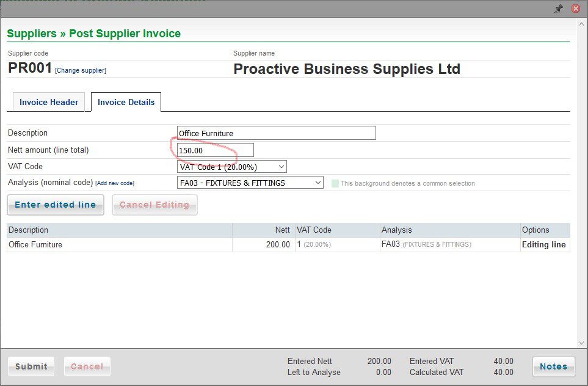The height and width of the screenshot is (386, 588).
Task: Click the scrollbar down arrow
Action: tap(582, 343)
